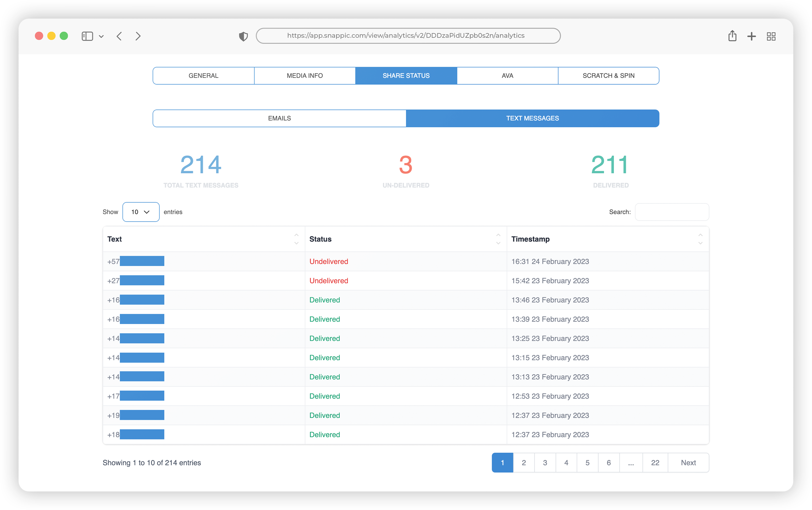Open the MEDIA INFO tab
This screenshot has height=510, width=812.
coord(304,76)
